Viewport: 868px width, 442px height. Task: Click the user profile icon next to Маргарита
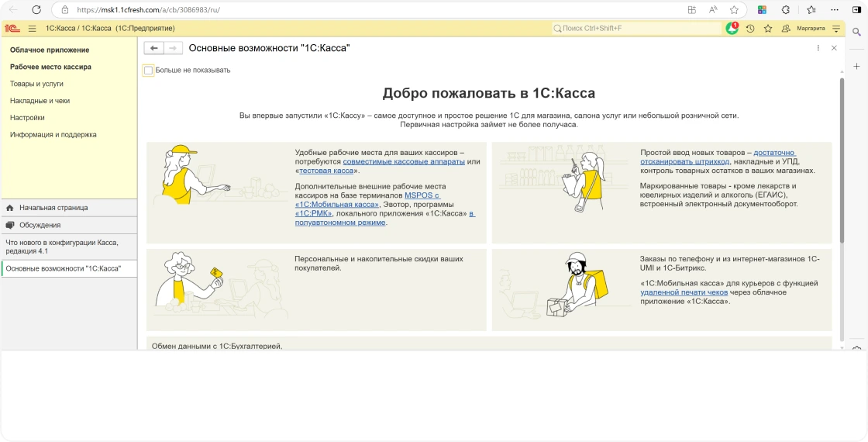tap(786, 28)
